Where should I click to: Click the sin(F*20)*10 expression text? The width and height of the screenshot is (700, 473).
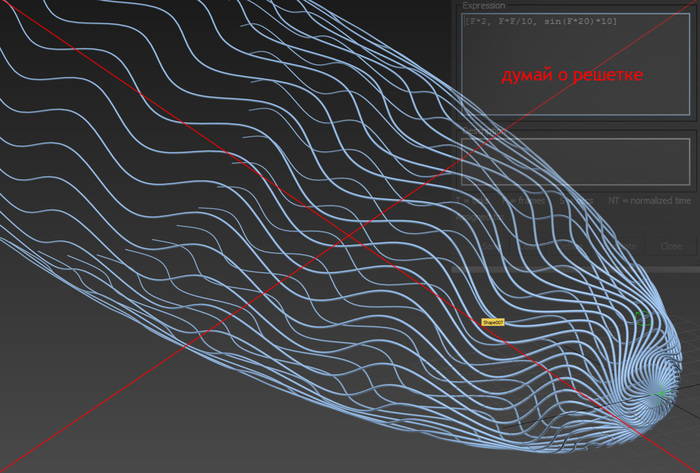(580, 22)
